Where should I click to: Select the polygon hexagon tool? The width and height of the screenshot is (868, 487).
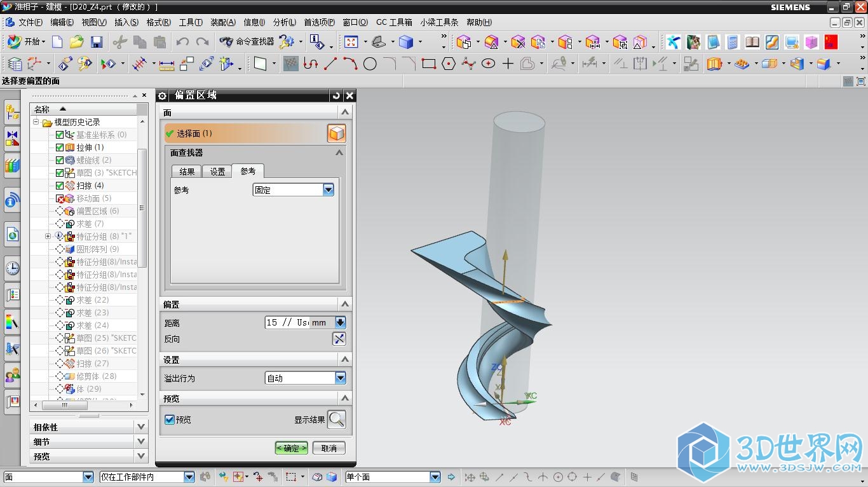click(x=449, y=64)
